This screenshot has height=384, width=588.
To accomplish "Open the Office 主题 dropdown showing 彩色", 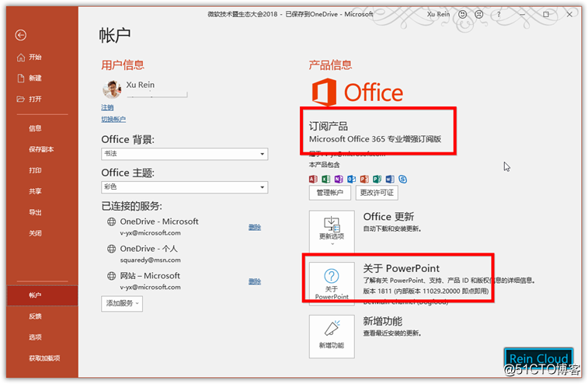I will coord(185,187).
